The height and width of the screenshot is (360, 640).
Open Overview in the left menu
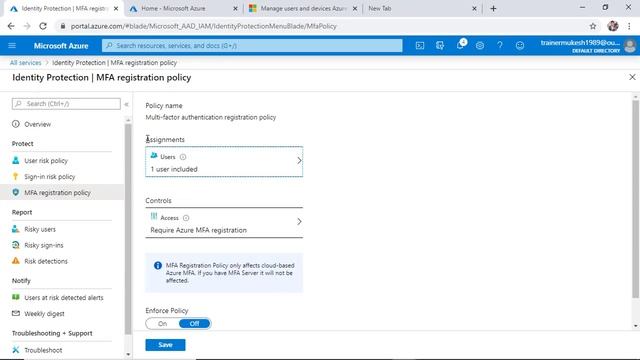point(38,124)
